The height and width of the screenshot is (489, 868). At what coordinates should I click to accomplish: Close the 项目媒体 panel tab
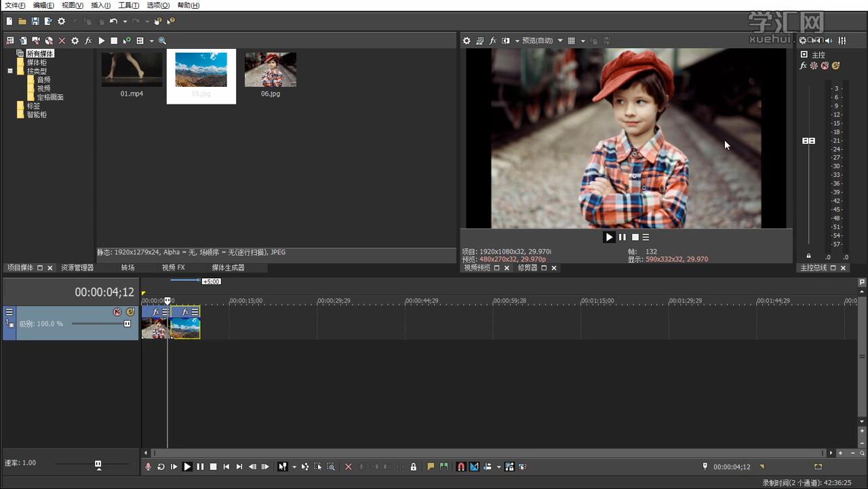point(50,268)
